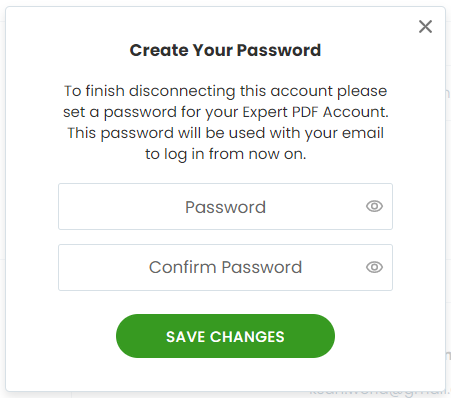Exit the password setup popup via the X
This screenshot has height=398, width=451.
pos(425,27)
